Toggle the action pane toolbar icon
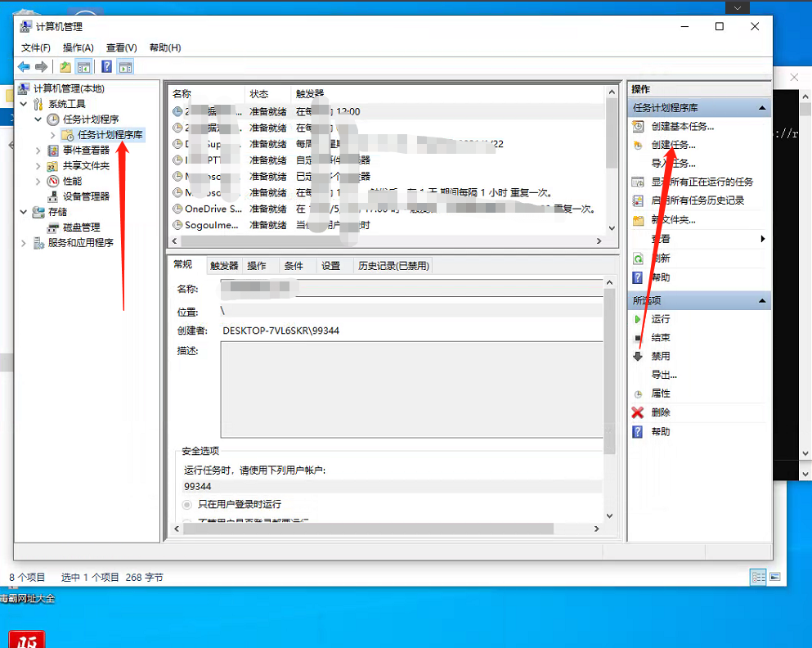This screenshot has width=812, height=648. (125, 67)
